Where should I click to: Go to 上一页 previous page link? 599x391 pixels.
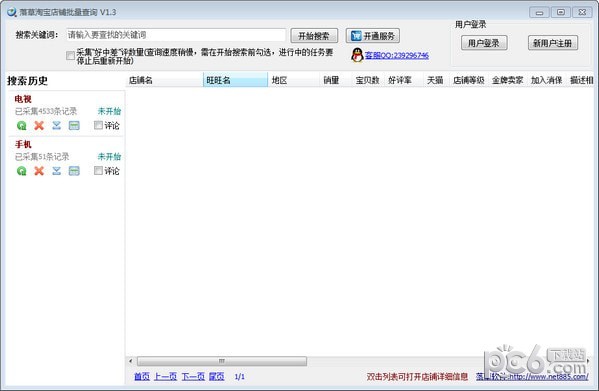click(x=165, y=376)
